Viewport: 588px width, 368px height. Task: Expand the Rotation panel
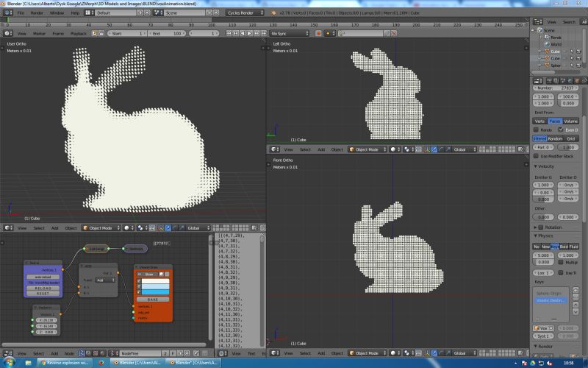point(536,227)
